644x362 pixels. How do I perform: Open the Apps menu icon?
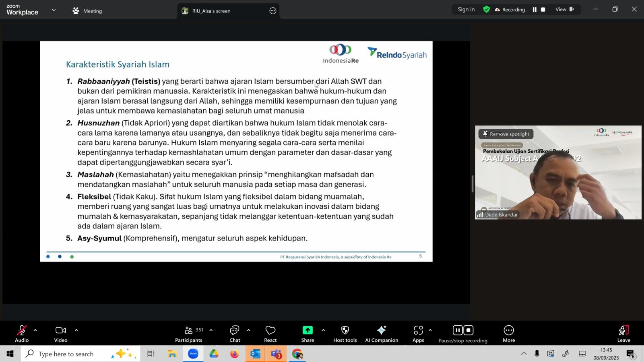click(418, 333)
